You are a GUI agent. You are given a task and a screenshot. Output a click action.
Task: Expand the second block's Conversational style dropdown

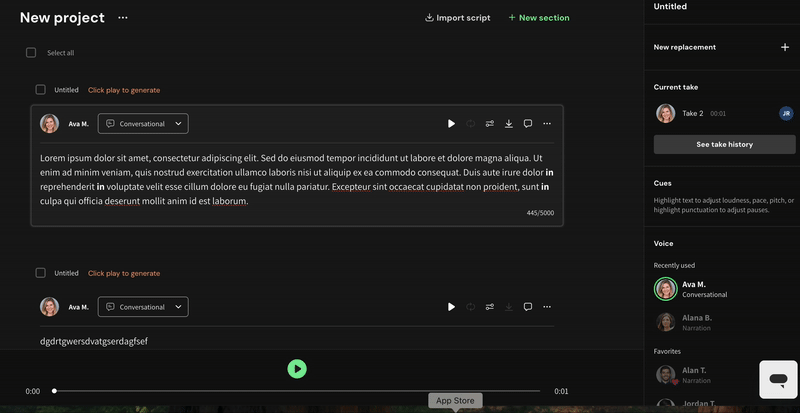point(143,307)
